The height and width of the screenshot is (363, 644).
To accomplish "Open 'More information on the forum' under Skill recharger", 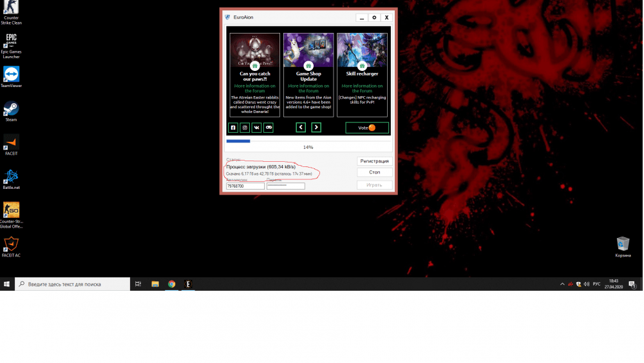I will 362,88.
